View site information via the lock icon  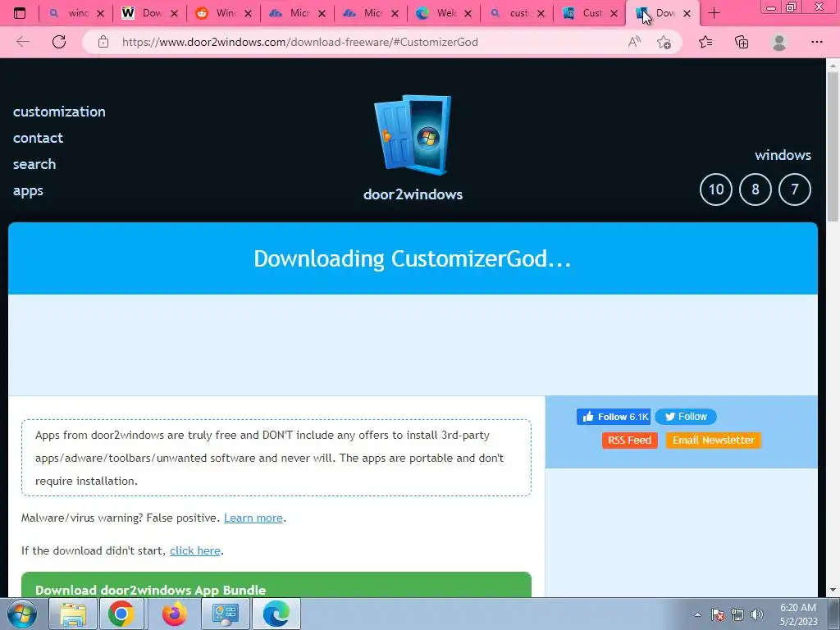(x=103, y=42)
